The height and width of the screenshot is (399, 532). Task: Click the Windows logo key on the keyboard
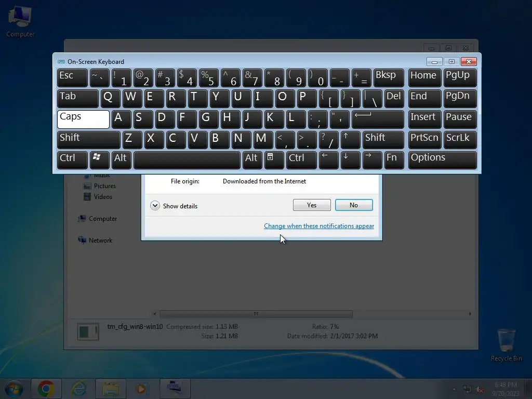(99, 160)
